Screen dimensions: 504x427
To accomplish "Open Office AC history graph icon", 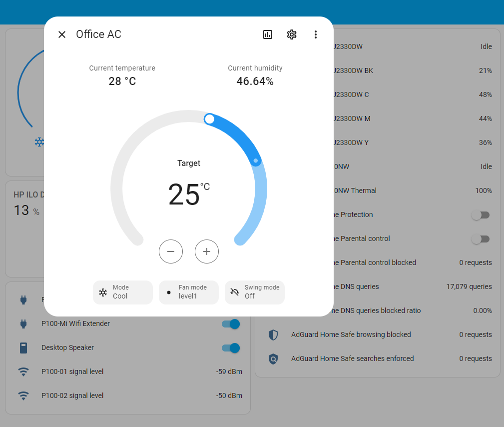I will click(268, 34).
